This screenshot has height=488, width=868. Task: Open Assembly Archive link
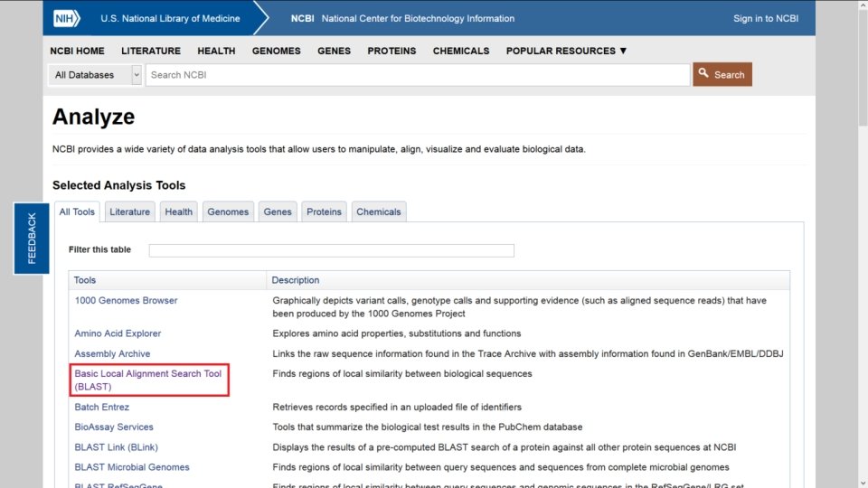112,353
